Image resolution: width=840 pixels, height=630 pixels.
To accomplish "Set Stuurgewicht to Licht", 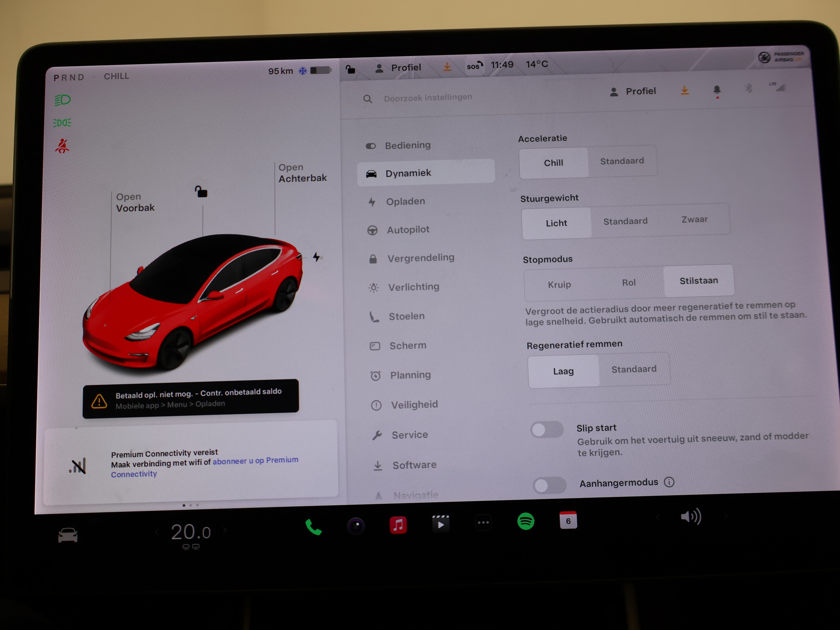I will coord(556,223).
